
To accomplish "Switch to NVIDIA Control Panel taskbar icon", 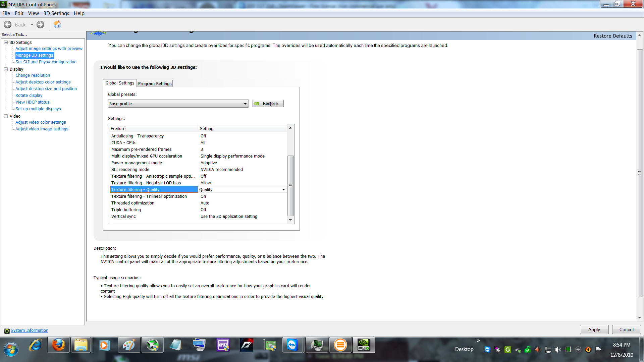I will point(364,345).
